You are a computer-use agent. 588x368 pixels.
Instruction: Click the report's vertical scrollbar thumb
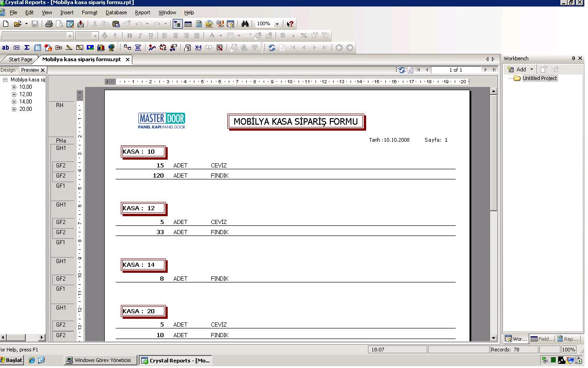(x=493, y=152)
